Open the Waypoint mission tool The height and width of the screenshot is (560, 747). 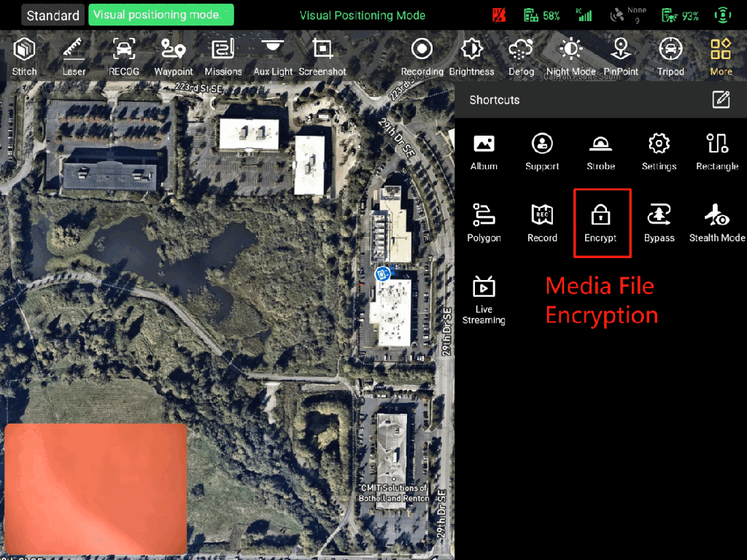pos(174,57)
